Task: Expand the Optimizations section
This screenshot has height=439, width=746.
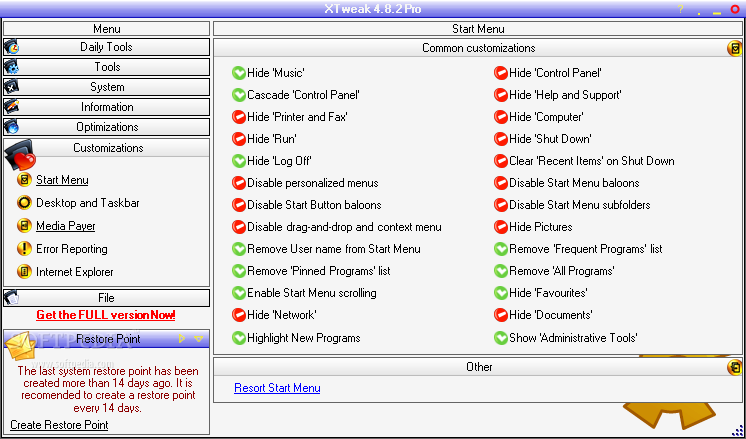Action: tap(107, 127)
